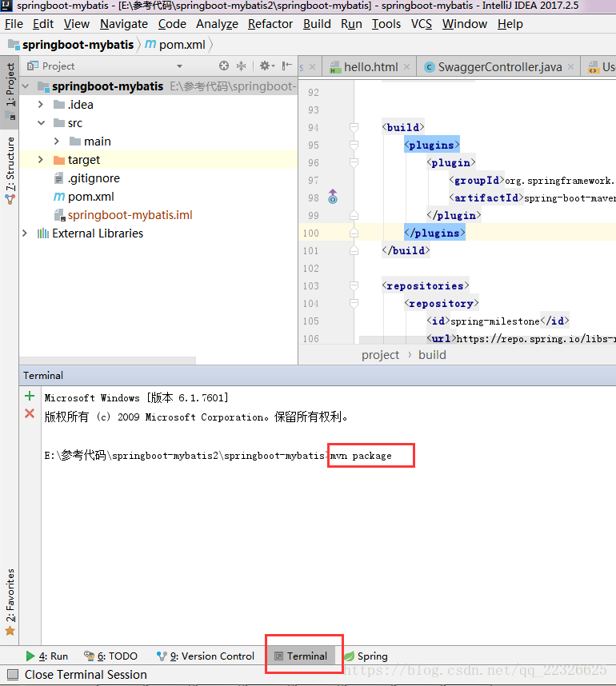Open the File menu
The image size is (616, 686).
(14, 24)
